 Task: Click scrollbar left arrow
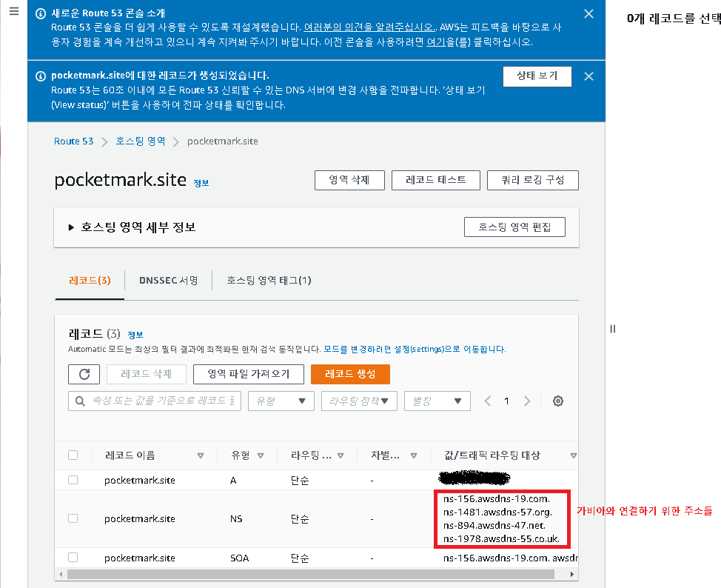click(x=61, y=574)
